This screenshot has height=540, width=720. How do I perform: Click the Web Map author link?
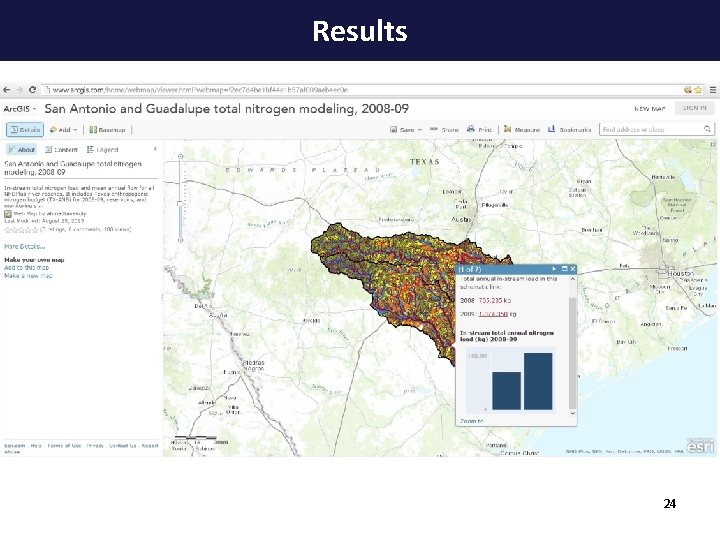66,214
